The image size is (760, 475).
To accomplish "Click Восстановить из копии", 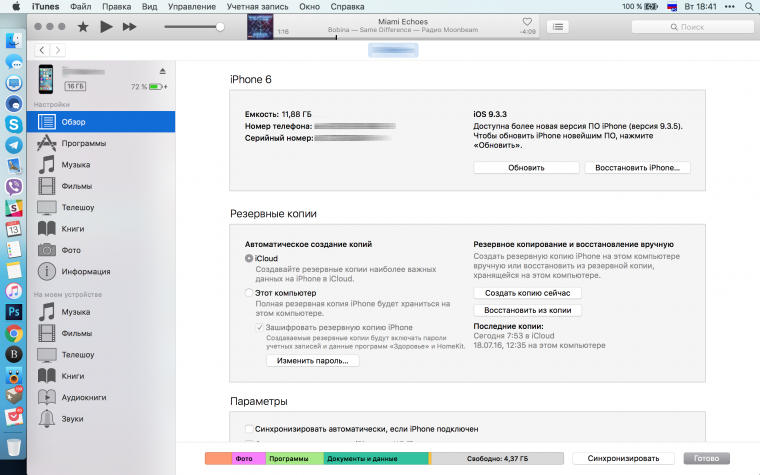I will click(x=527, y=310).
